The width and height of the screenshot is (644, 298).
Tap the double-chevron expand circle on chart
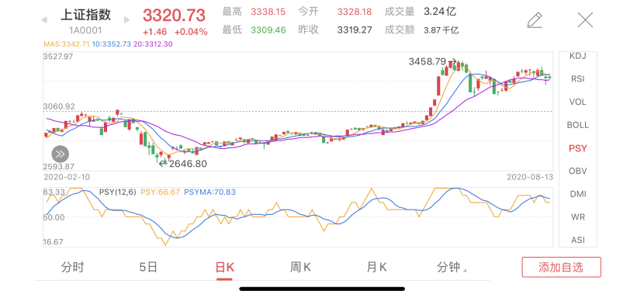pos(61,154)
